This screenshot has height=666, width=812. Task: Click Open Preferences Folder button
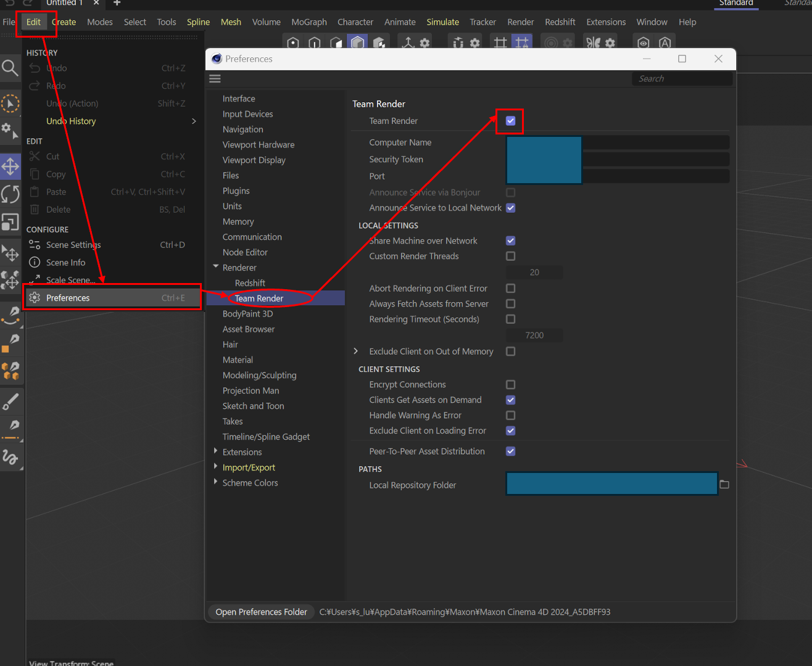[261, 612]
